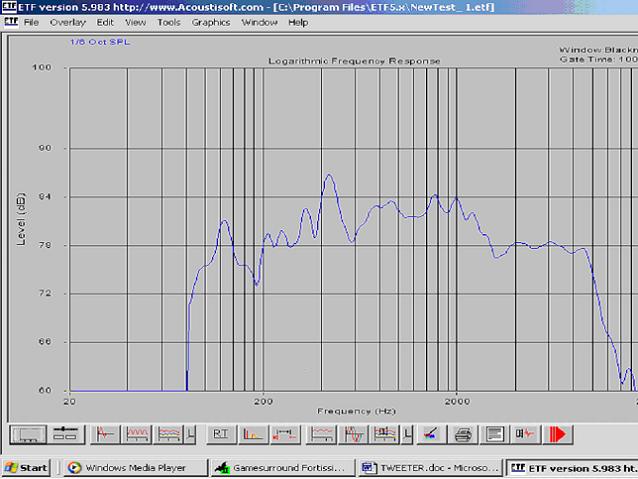Open the Window menu
638x479 pixels.
(x=259, y=22)
